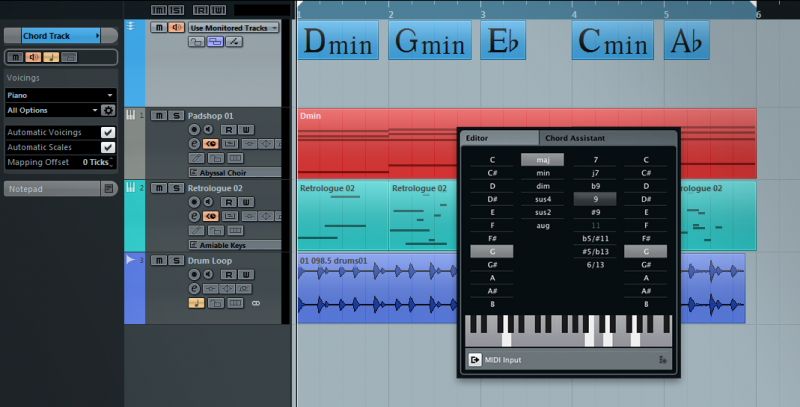800x407 pixels.
Task: Select dim chord type in Editor
Action: click(x=543, y=186)
